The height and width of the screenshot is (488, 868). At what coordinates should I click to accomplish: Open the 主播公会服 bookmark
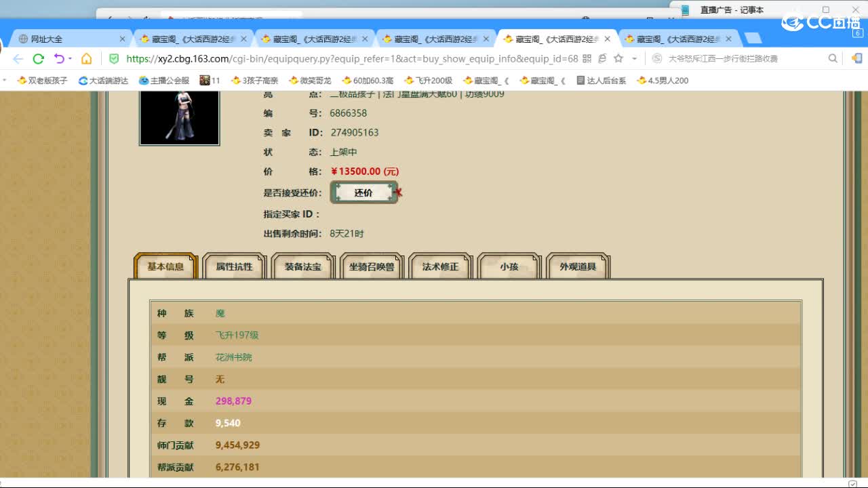coord(164,81)
